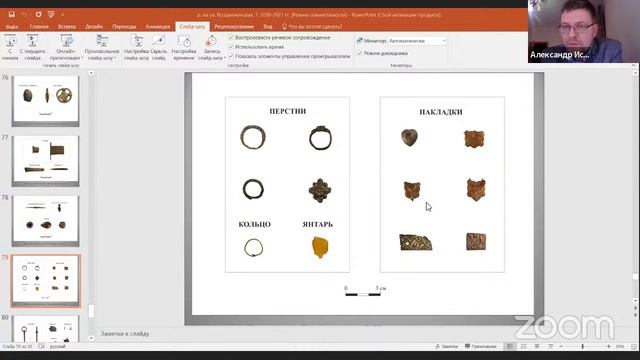Start slideshow via status bar icon
The image size is (640, 360).
pos(550,346)
